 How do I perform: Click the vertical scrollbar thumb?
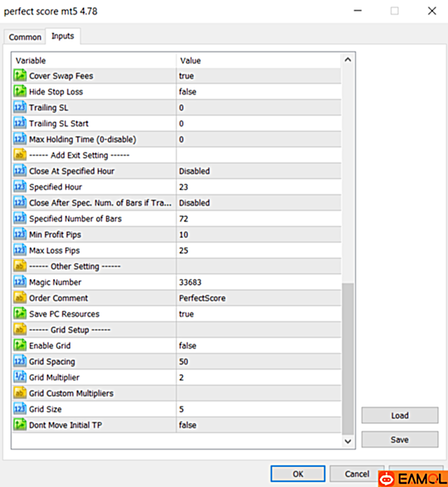pyautogui.click(x=348, y=359)
